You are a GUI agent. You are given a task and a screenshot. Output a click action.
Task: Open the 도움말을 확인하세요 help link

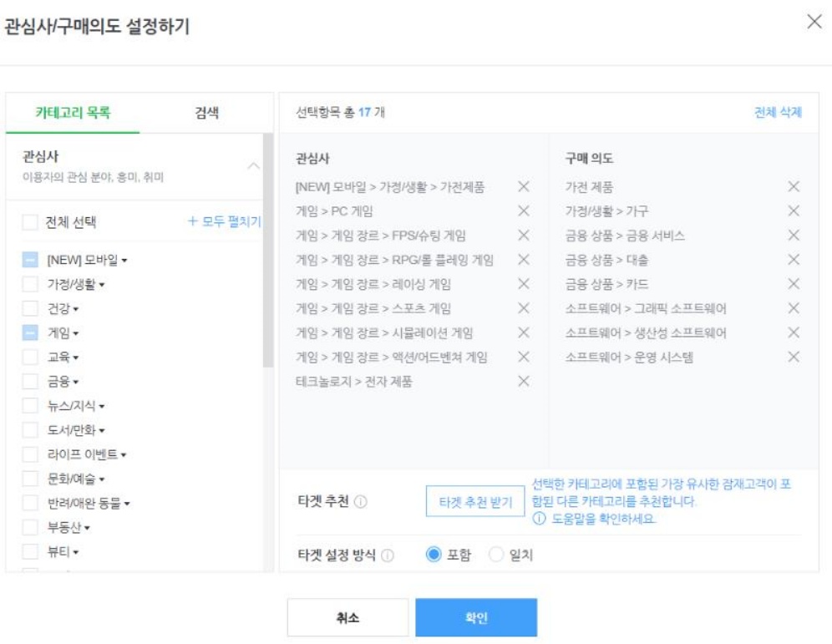coord(594,519)
